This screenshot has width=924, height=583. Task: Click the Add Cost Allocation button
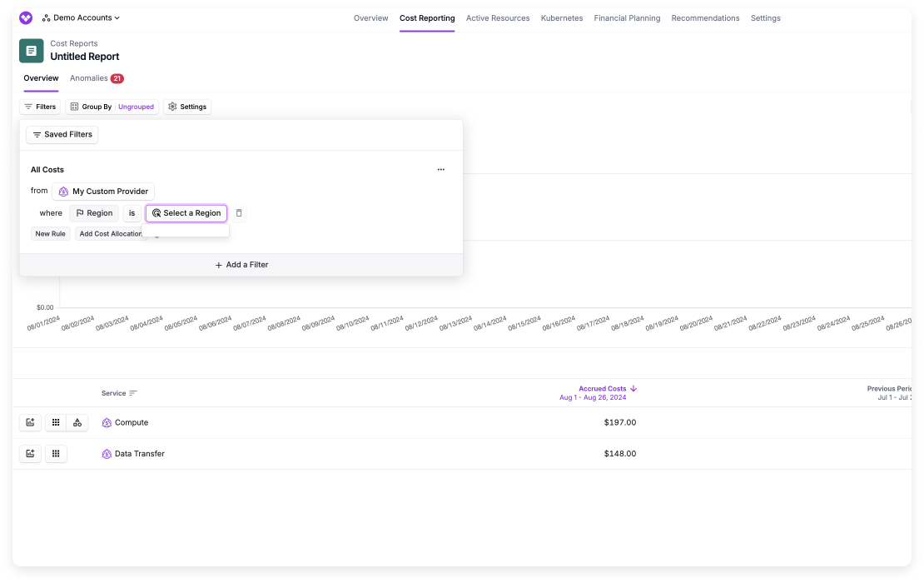click(x=110, y=234)
